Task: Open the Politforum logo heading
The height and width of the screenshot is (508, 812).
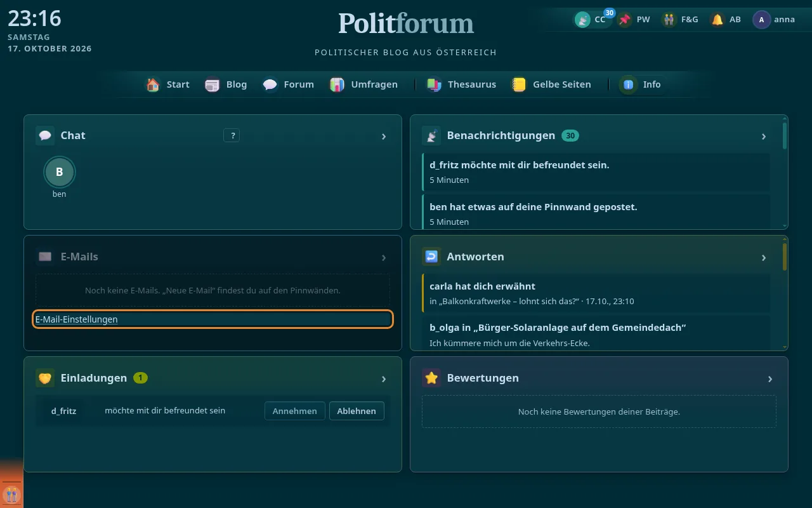Action: [x=406, y=23]
